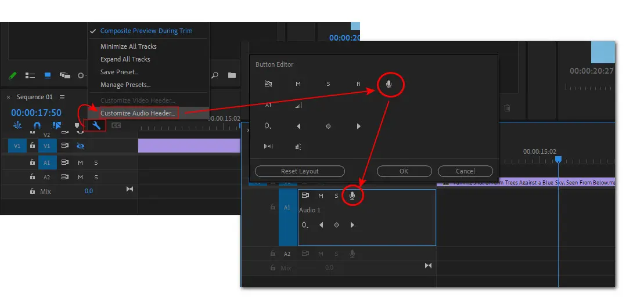Click the magnifier Find icon

pyautogui.click(x=214, y=75)
